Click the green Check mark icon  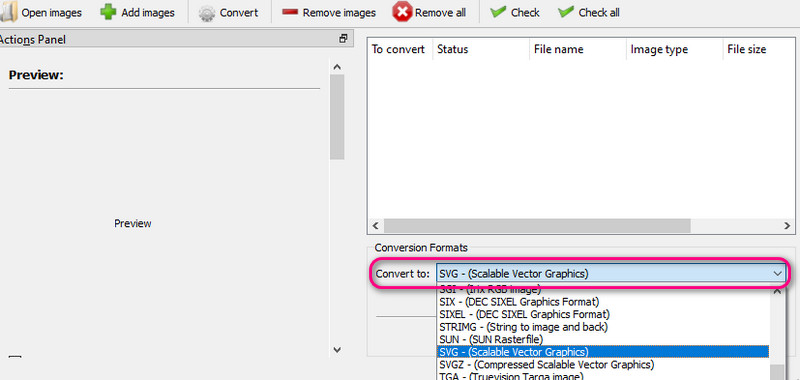point(498,12)
